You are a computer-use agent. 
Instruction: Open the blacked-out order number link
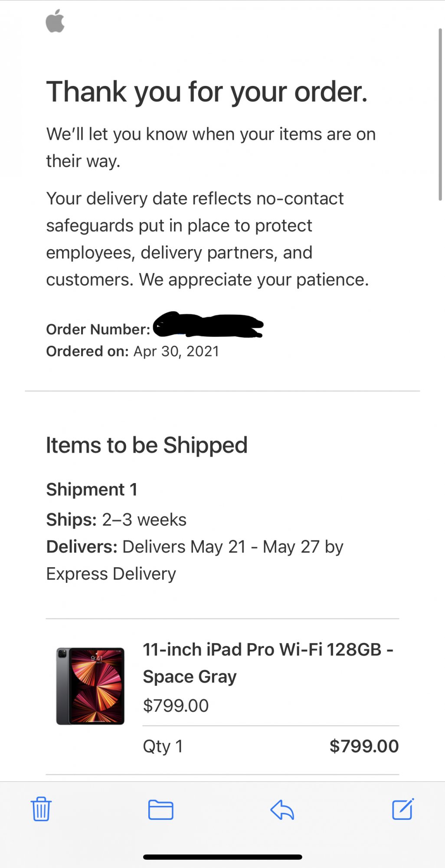208,325
